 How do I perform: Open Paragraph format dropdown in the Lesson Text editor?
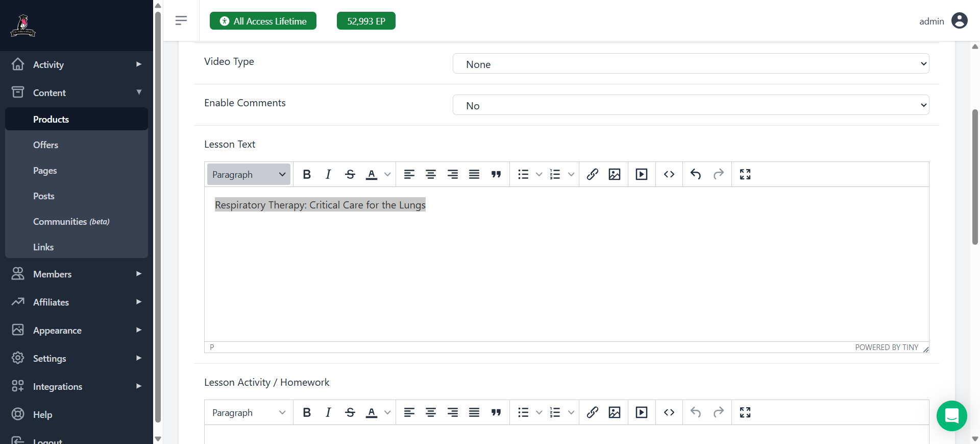coord(249,174)
